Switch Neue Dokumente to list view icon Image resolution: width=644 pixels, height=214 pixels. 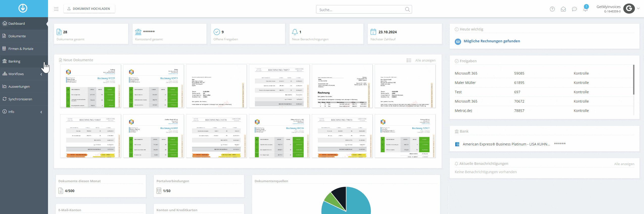(x=409, y=60)
